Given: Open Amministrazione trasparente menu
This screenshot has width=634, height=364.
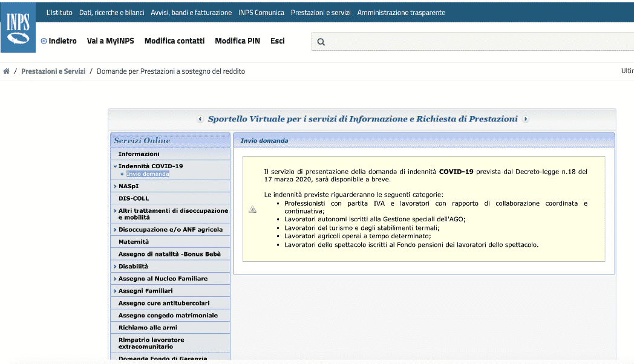Looking at the screenshot, I should 401,13.
